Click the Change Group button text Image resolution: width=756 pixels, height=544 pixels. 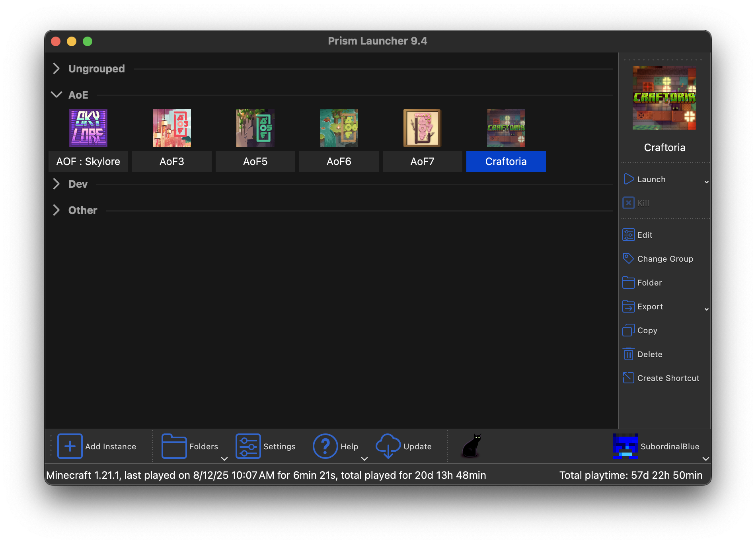[x=665, y=259]
